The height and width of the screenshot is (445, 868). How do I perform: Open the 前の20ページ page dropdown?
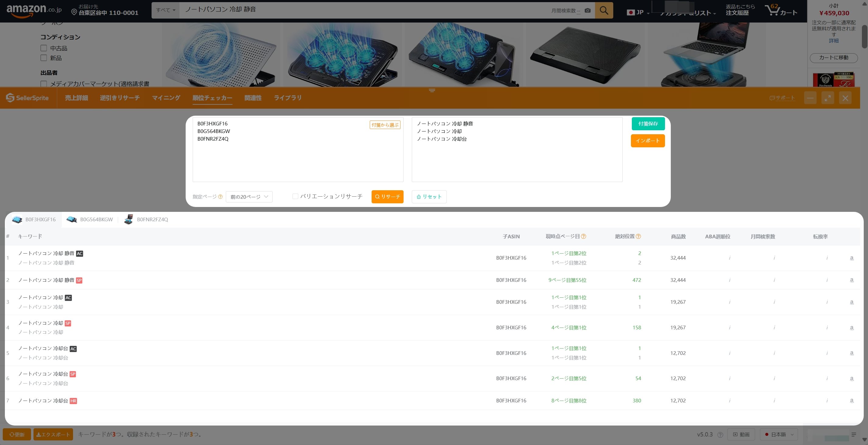(249, 197)
